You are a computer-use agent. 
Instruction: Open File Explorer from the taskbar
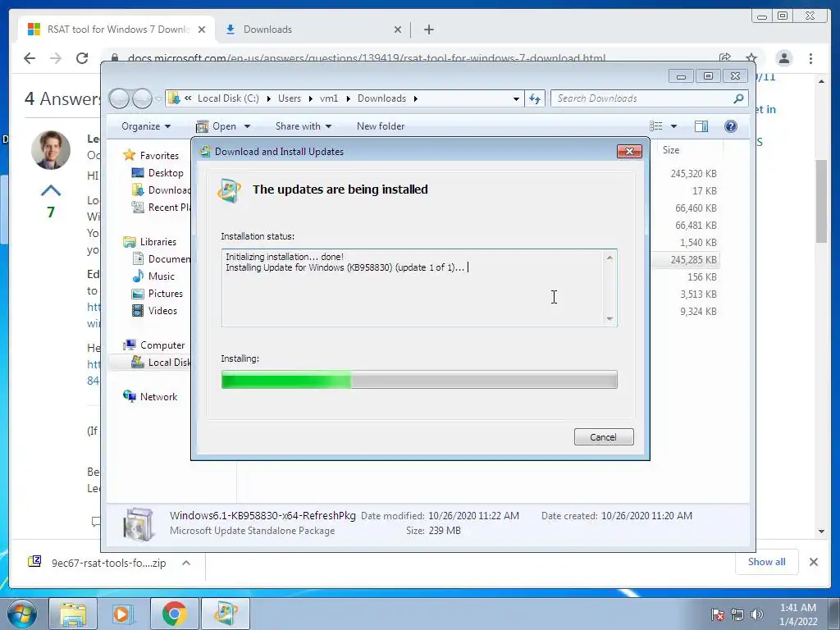coord(73,614)
